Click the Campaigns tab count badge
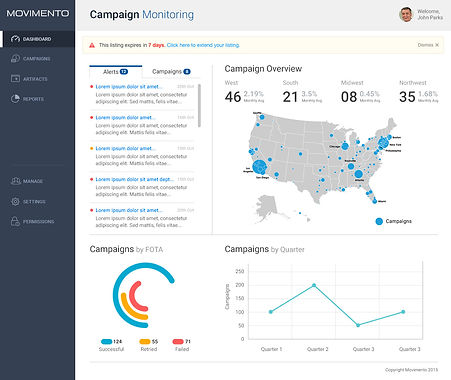The image size is (451, 380). click(x=187, y=72)
